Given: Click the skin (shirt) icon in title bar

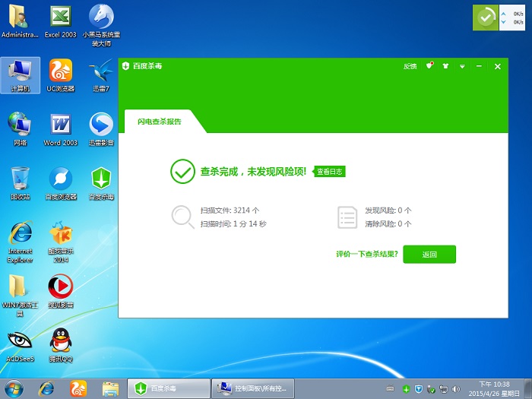Looking at the screenshot, I should 446,66.
